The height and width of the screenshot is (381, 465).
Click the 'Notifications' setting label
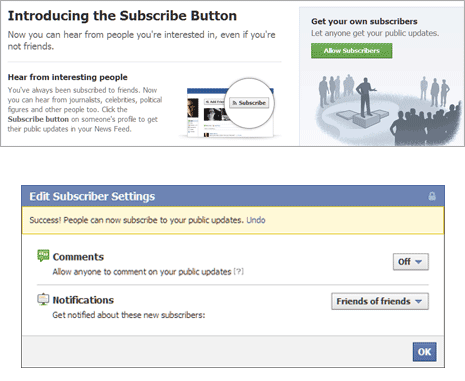[83, 300]
